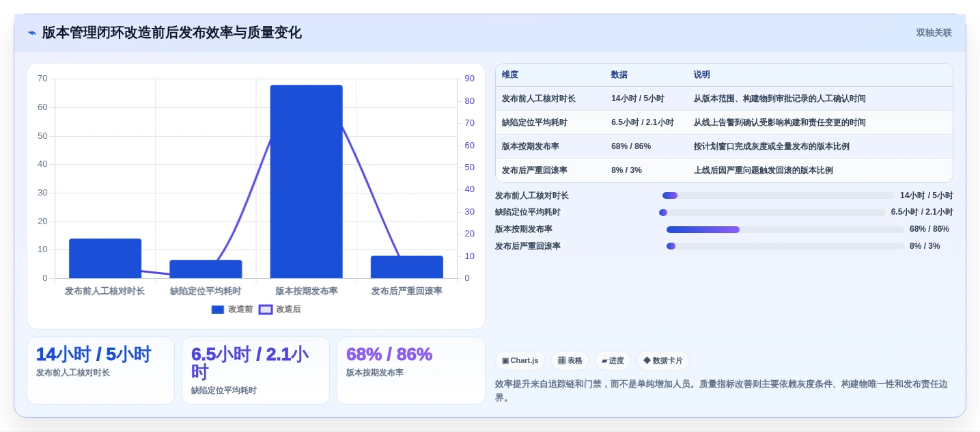Click the table cell 6.5小时 / 2.1小时
The height and width of the screenshot is (432, 980).
click(643, 122)
